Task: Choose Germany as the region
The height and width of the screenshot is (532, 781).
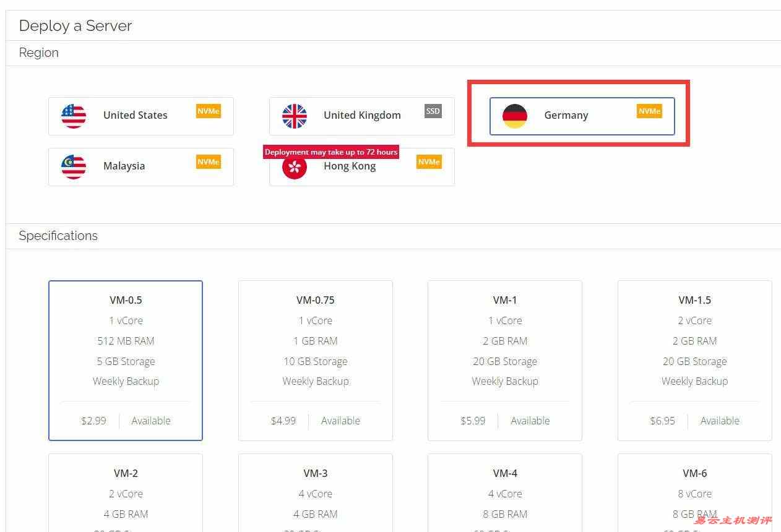Action: [582, 116]
